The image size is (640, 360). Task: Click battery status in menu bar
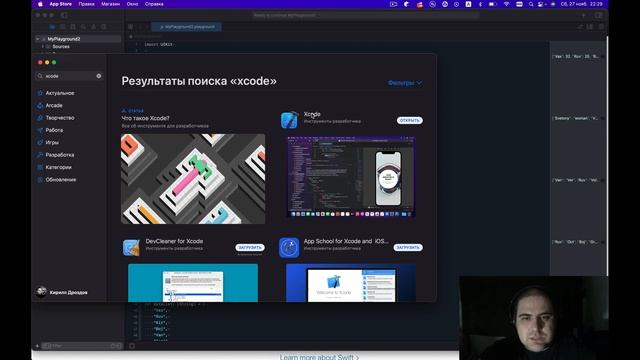click(493, 4)
